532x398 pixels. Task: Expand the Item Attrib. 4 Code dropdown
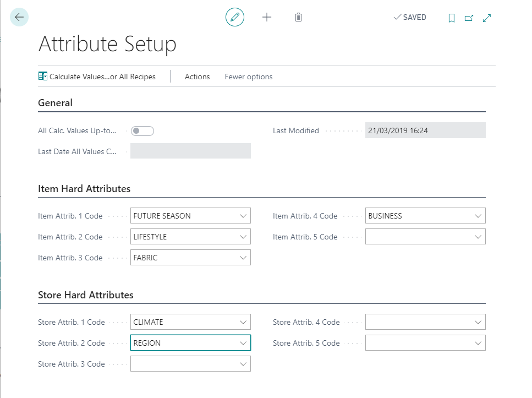(478, 216)
